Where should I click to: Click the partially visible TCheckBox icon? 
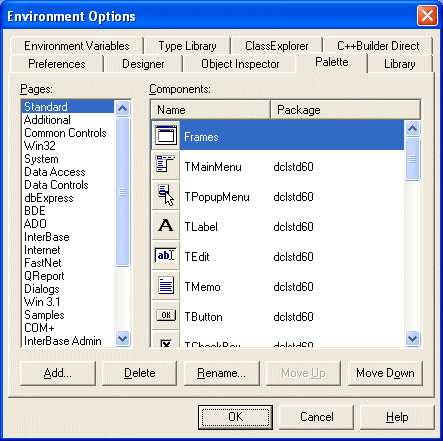(x=166, y=342)
